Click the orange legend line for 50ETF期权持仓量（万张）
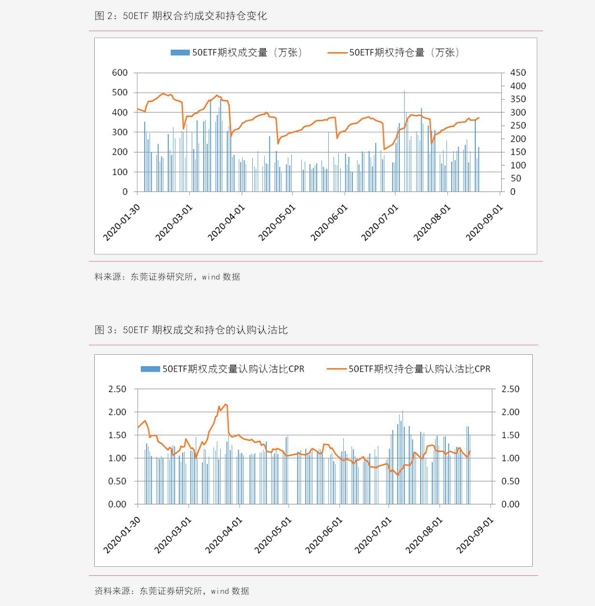 coord(337,53)
